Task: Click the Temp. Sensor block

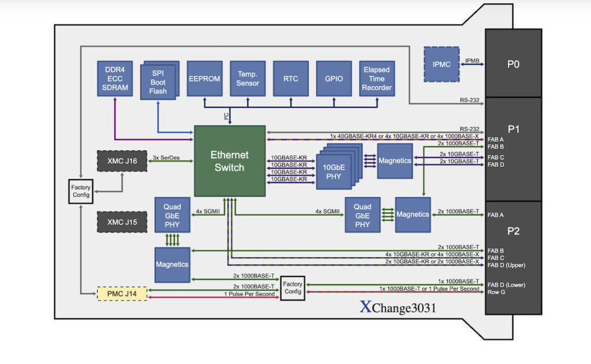Action: coord(248,78)
